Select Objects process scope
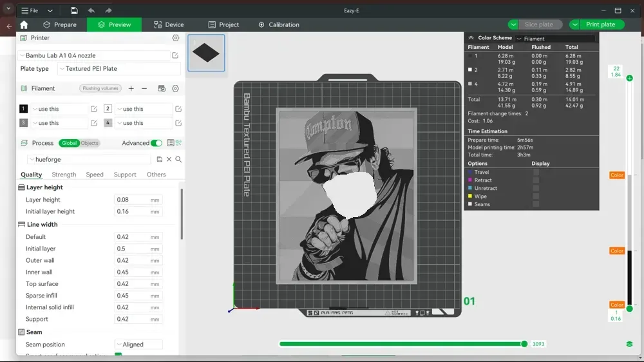Screen dimensions: 644x362 click(x=90, y=143)
